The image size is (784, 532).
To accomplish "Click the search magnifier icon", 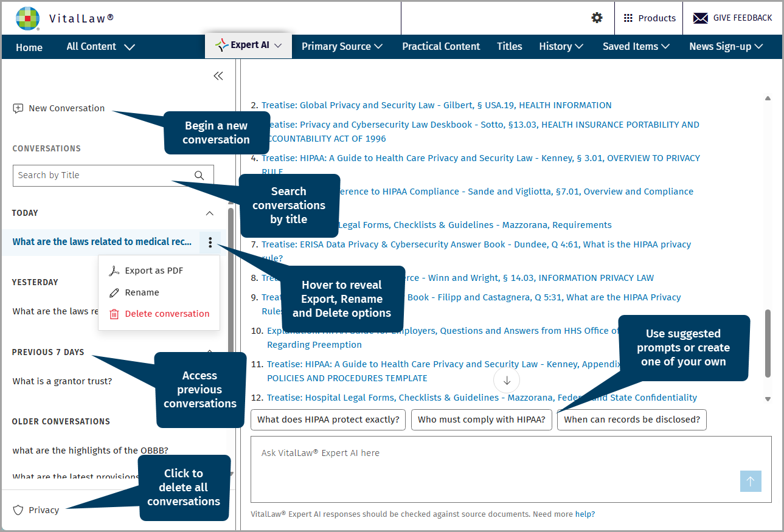I will 199,175.
